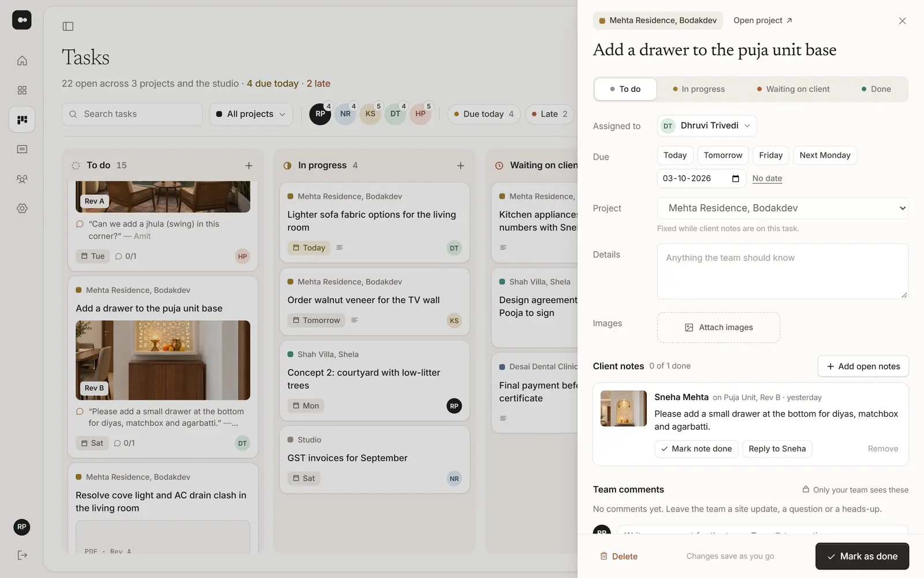Filter tasks by DT avatar

pos(395,114)
